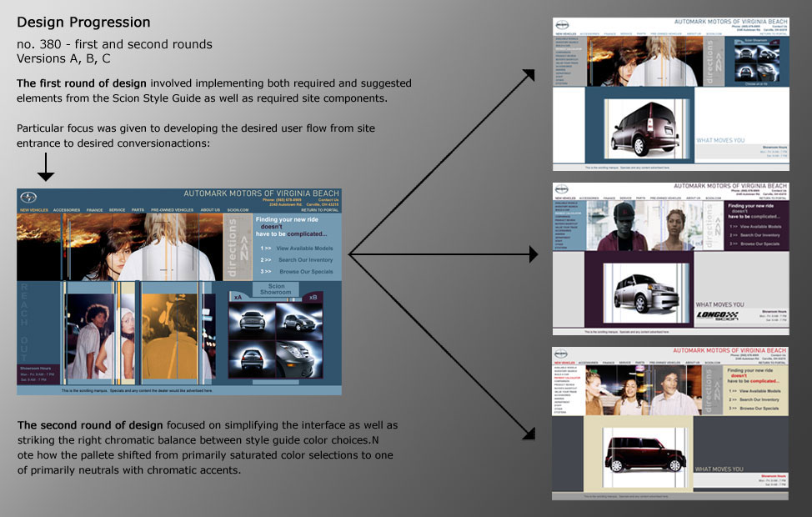Click the directions banner in the top-right Version A mockup

(714, 62)
